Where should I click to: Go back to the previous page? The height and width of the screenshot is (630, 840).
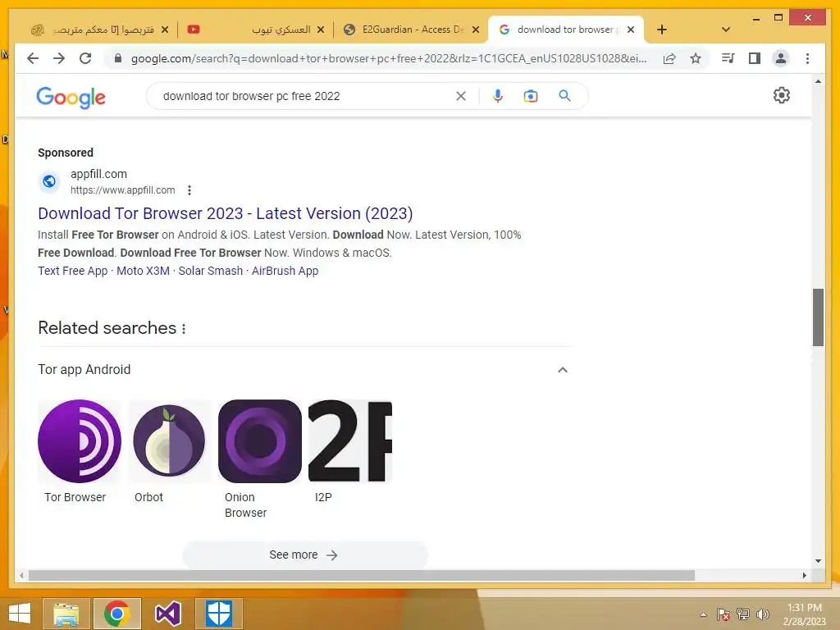33,58
